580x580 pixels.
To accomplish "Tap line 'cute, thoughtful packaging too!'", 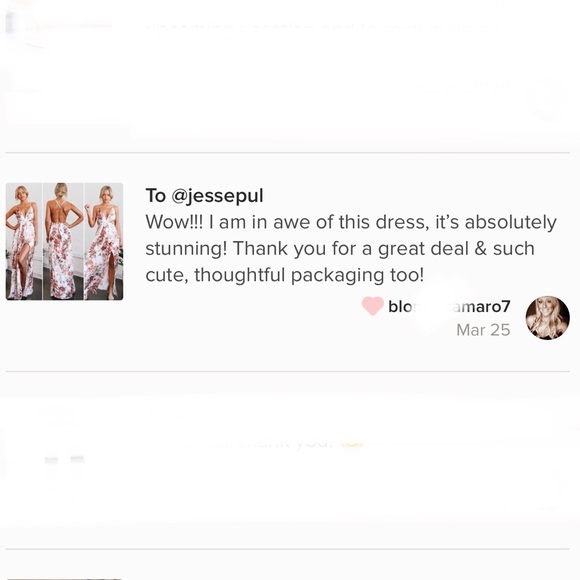I will 284,275.
